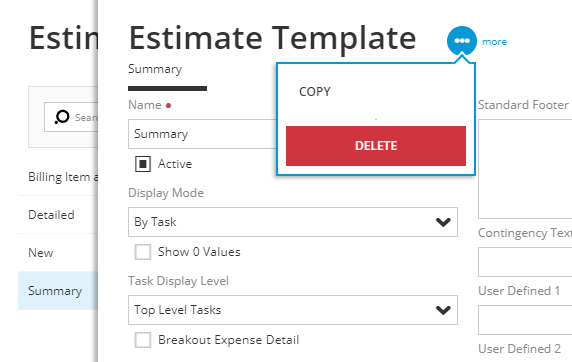Image resolution: width=572 pixels, height=362 pixels.
Task: Select the Billing Item template entry
Action: (58, 177)
